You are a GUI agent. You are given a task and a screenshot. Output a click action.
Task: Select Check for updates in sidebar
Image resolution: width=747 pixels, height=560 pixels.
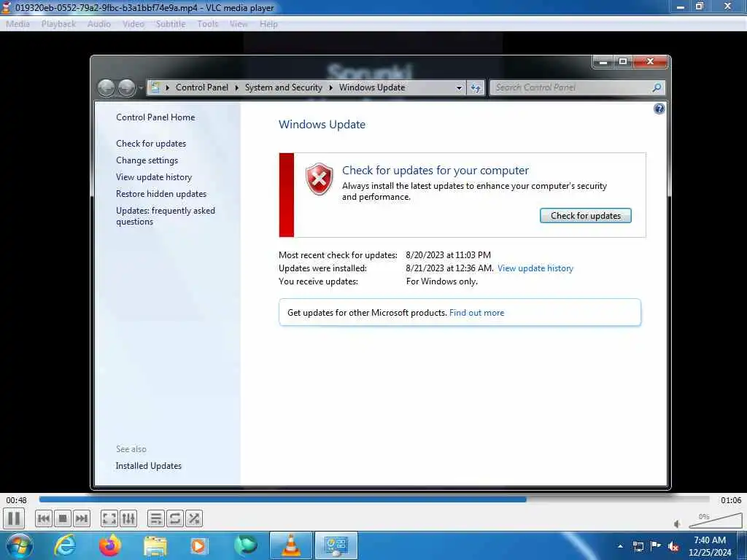(151, 144)
